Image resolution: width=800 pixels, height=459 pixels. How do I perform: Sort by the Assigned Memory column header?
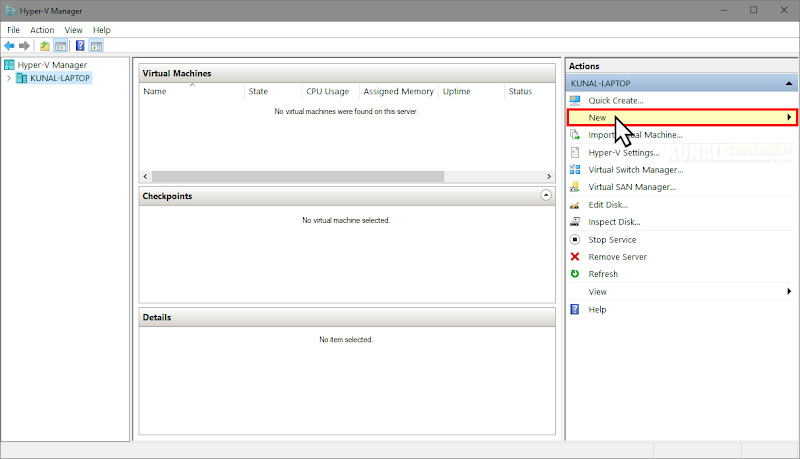click(x=399, y=91)
